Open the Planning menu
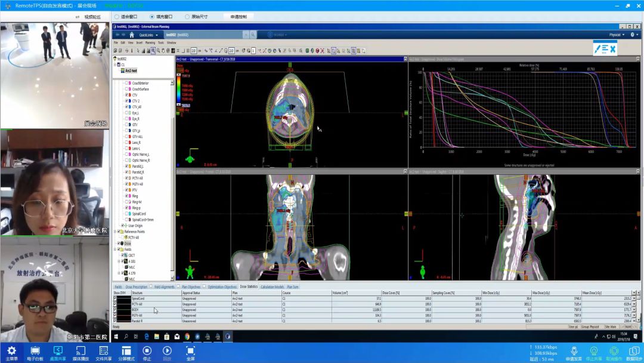The height and width of the screenshot is (363, 644). point(150,43)
